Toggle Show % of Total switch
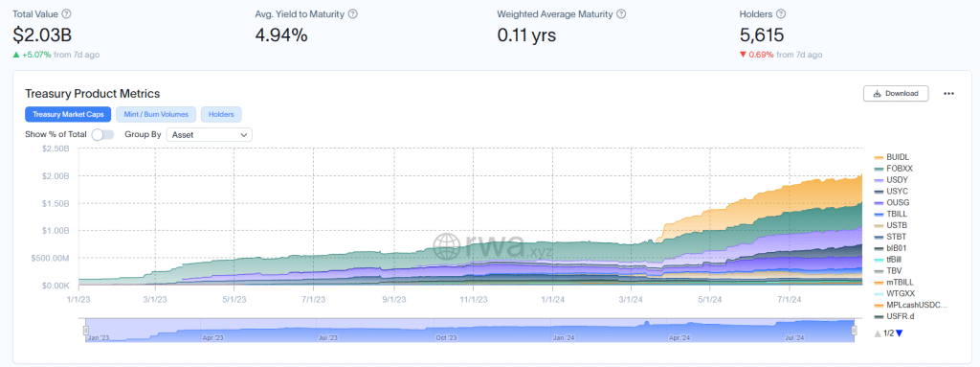Screen dimensions: 980x367 tap(102, 134)
